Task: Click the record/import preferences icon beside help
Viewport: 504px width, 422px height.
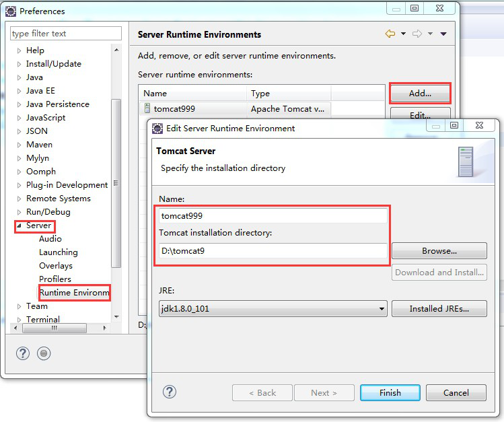Action: tap(44, 353)
